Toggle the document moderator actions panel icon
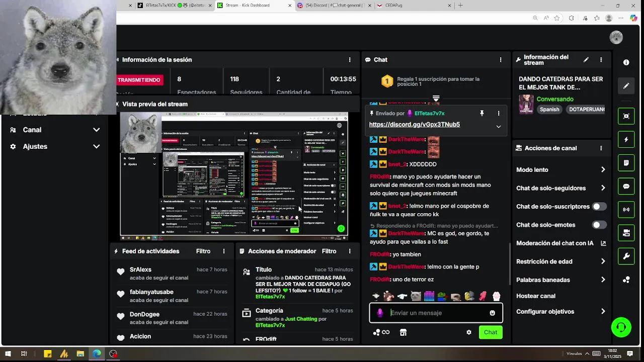 [626, 163]
